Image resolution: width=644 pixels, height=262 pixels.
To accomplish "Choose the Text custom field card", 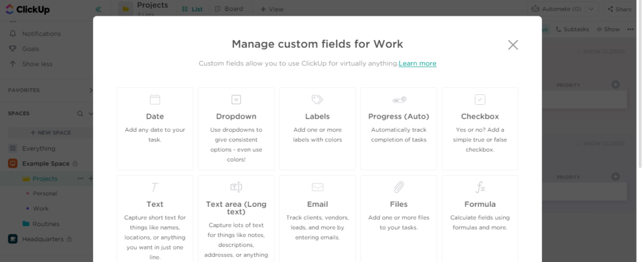I will [155, 219].
